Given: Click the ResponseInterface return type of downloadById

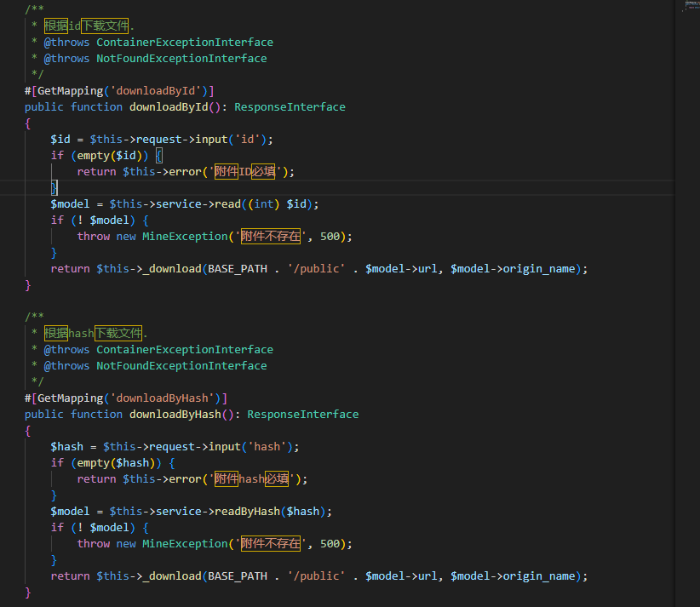Looking at the screenshot, I should (290, 107).
